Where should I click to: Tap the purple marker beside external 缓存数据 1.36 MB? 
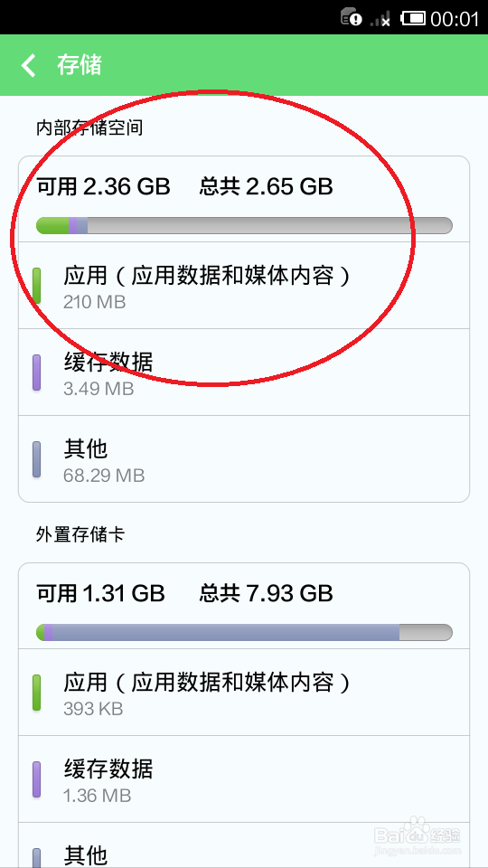click(36, 779)
